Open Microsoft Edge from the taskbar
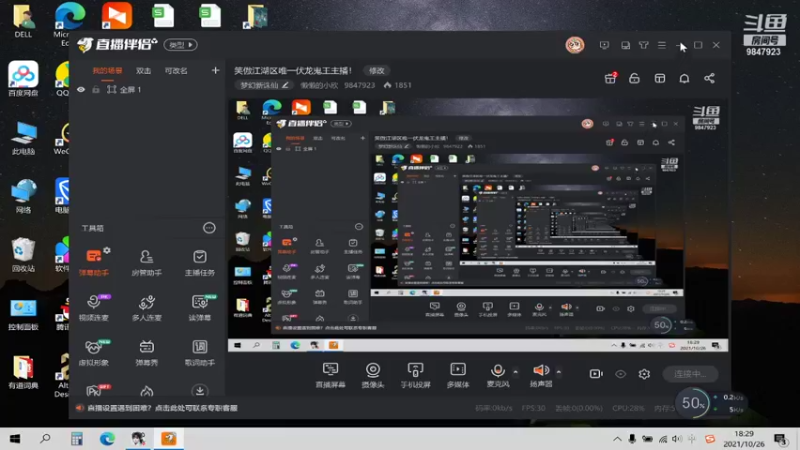This screenshot has width=800, height=450. coord(107,439)
